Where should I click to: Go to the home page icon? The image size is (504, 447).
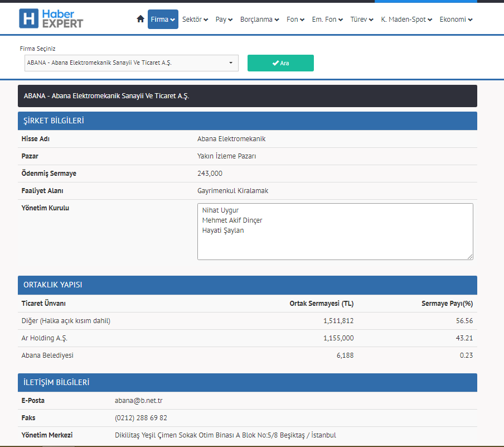point(140,19)
